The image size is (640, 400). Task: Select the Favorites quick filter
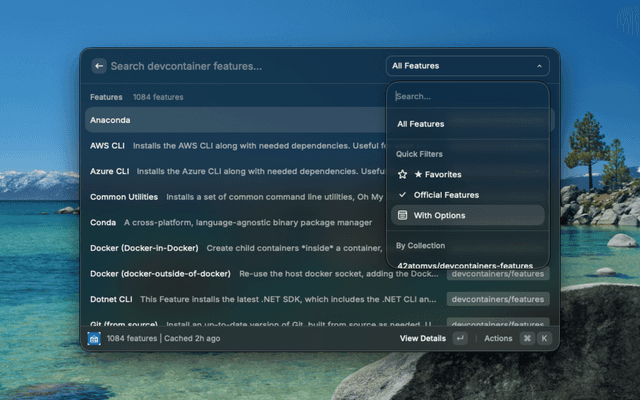click(438, 174)
